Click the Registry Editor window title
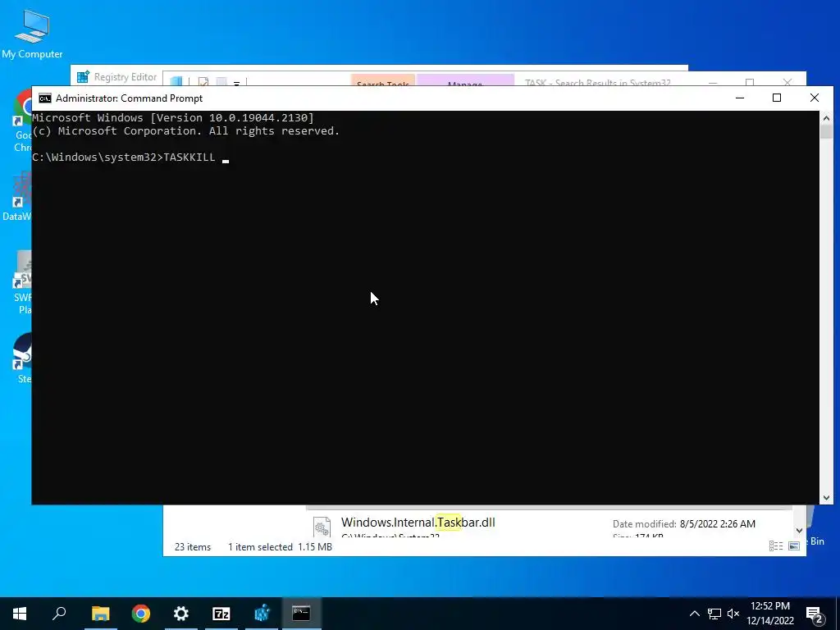Image resolution: width=840 pixels, height=630 pixels. 126,77
